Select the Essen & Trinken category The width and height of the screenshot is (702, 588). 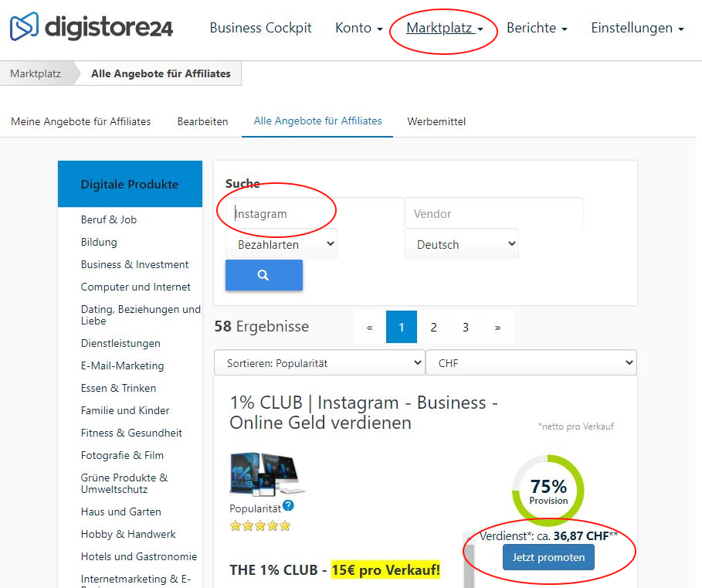tap(118, 389)
